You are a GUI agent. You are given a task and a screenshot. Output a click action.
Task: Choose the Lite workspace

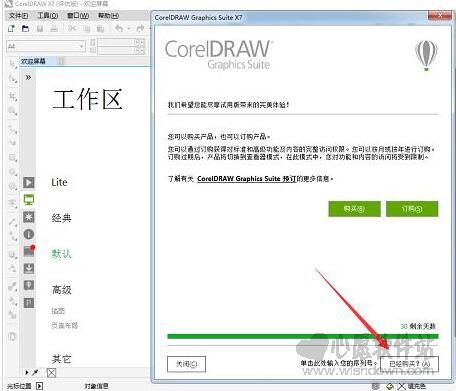[59, 182]
